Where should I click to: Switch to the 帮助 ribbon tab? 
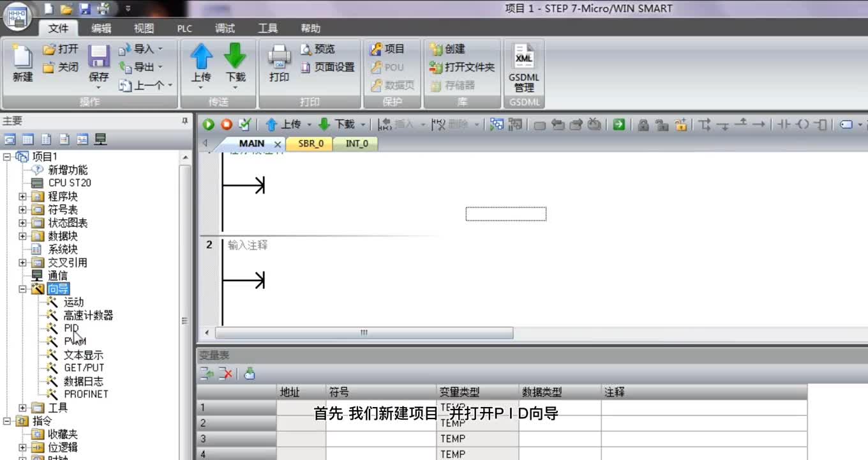click(x=310, y=28)
